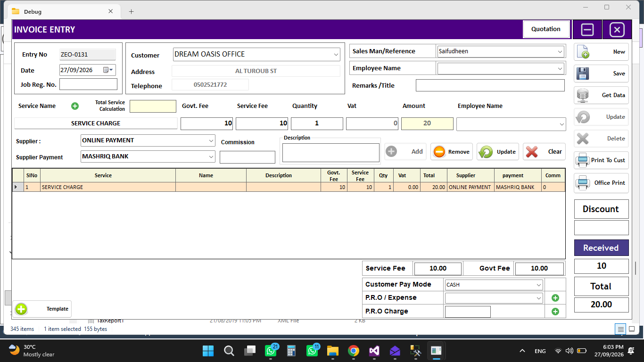
Task: Expand the Customer dropdown
Action: [336, 55]
